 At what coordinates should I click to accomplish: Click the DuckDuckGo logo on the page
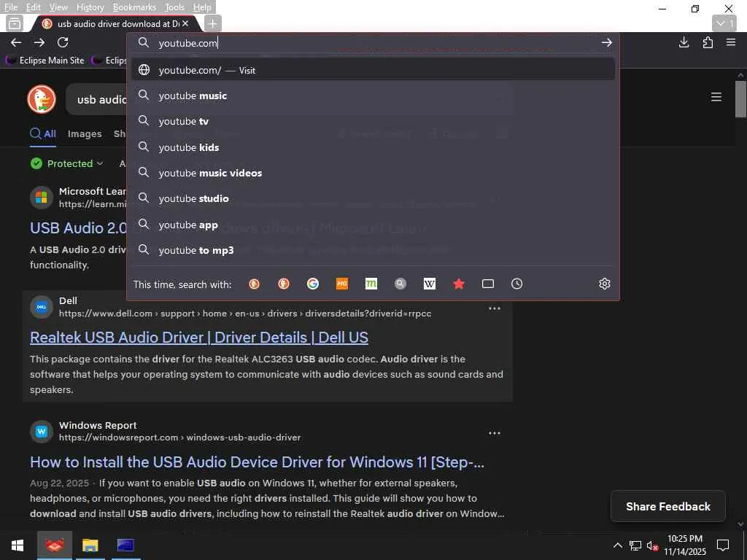(42, 99)
